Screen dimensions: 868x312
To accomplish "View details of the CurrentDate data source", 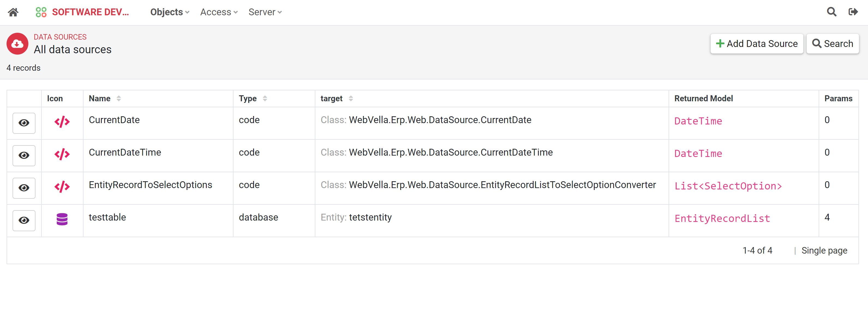I will (23, 123).
